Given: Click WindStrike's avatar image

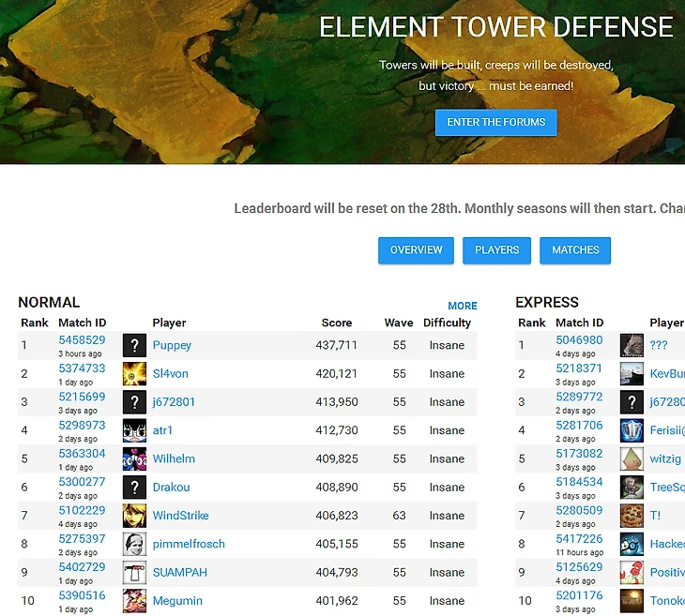Looking at the screenshot, I should click(x=134, y=516).
